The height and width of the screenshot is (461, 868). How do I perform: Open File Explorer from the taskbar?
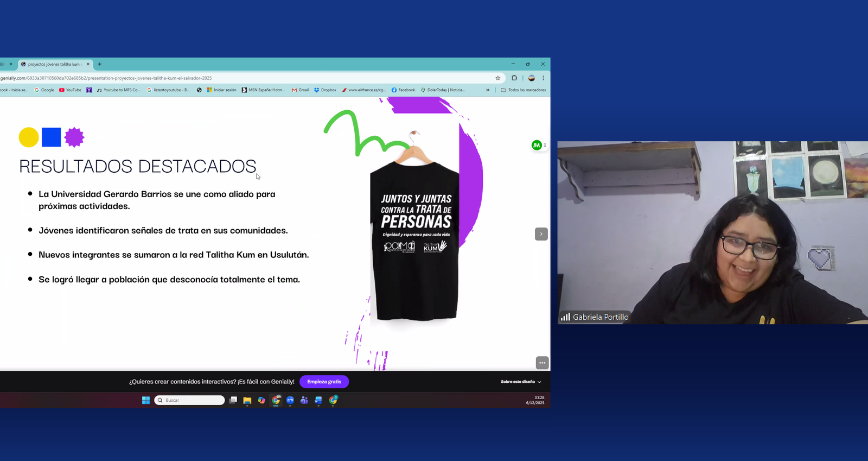pos(247,400)
